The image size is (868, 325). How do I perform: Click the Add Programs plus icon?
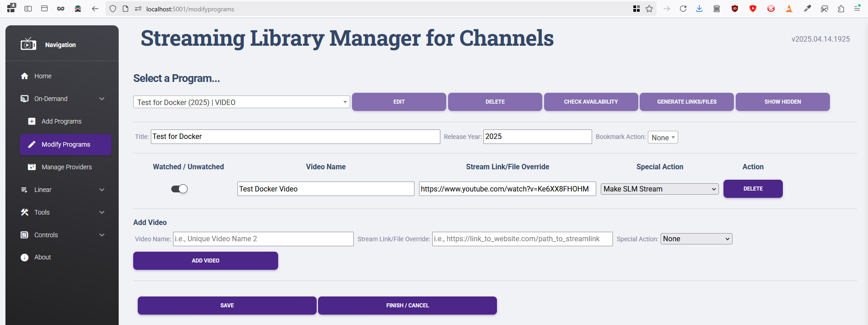coord(32,121)
